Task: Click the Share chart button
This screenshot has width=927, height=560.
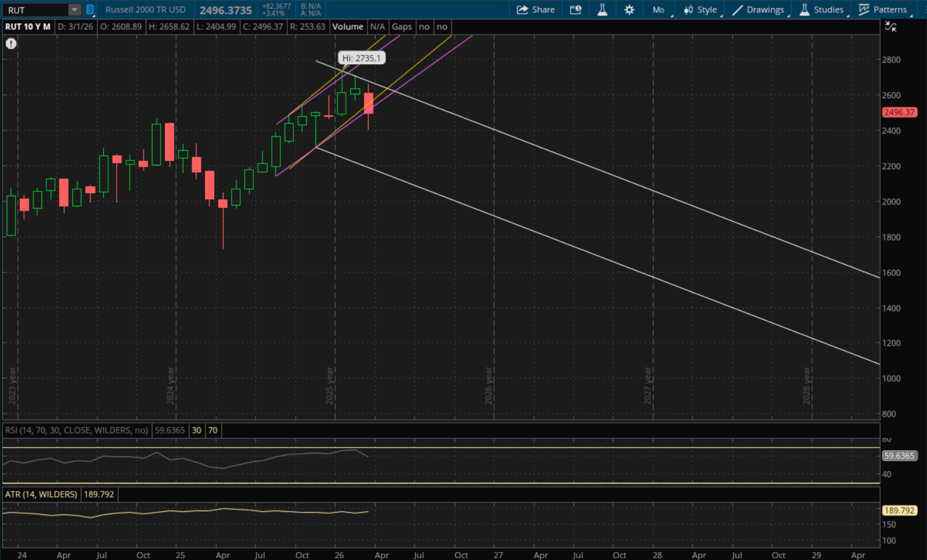Action: (x=535, y=10)
